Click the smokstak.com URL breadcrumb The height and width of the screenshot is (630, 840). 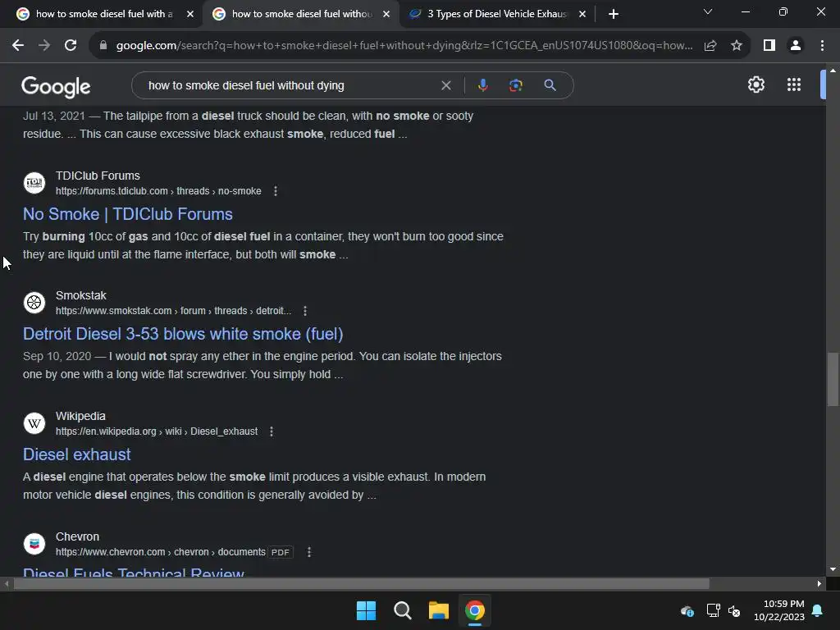click(x=174, y=311)
